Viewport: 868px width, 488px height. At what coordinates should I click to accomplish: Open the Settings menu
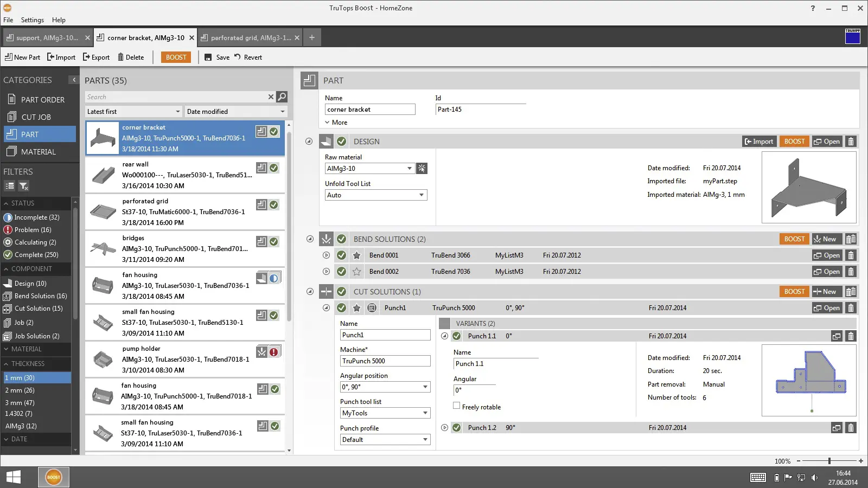[x=32, y=20]
